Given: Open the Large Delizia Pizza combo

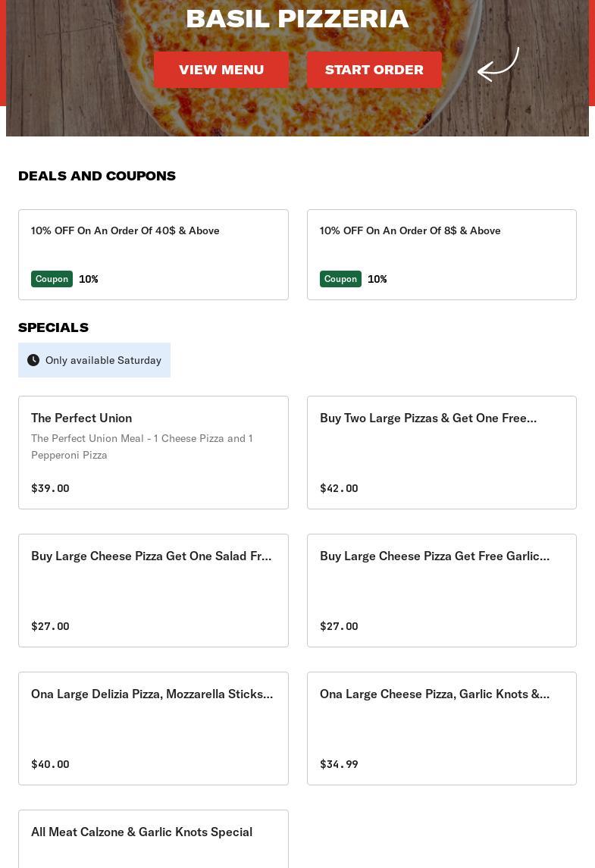Looking at the screenshot, I should click(153, 728).
